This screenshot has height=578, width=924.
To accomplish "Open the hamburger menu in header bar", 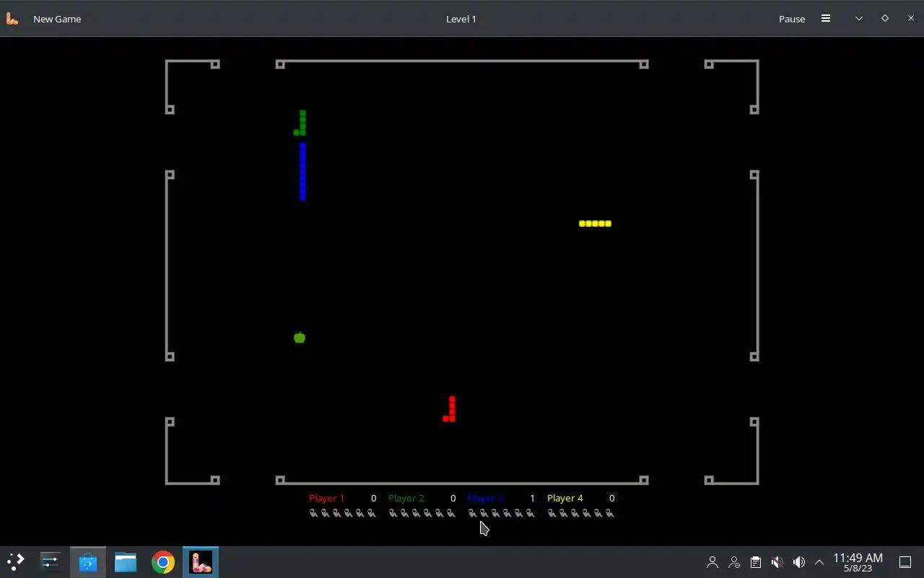I will tap(826, 19).
